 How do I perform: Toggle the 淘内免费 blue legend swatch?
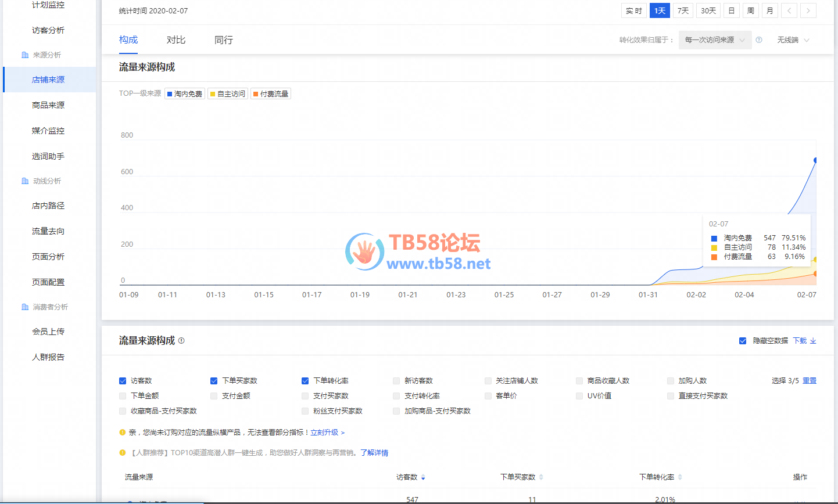(170, 94)
